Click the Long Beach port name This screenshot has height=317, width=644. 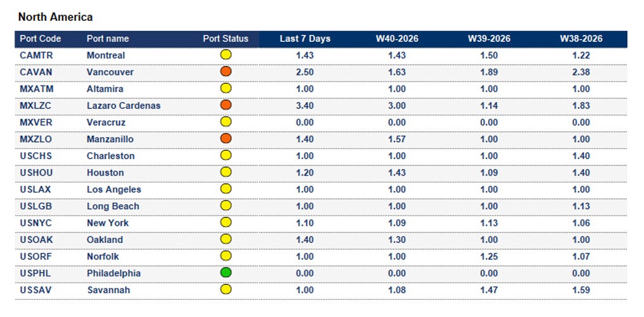click(113, 206)
